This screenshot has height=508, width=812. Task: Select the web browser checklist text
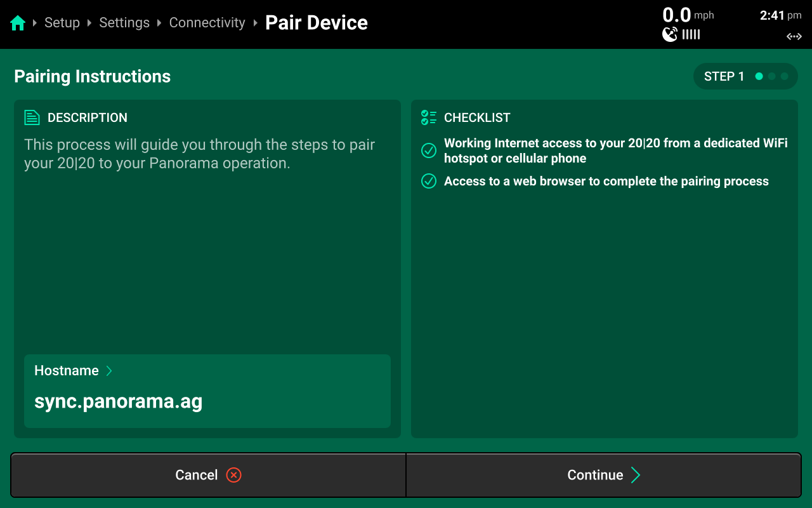click(606, 181)
